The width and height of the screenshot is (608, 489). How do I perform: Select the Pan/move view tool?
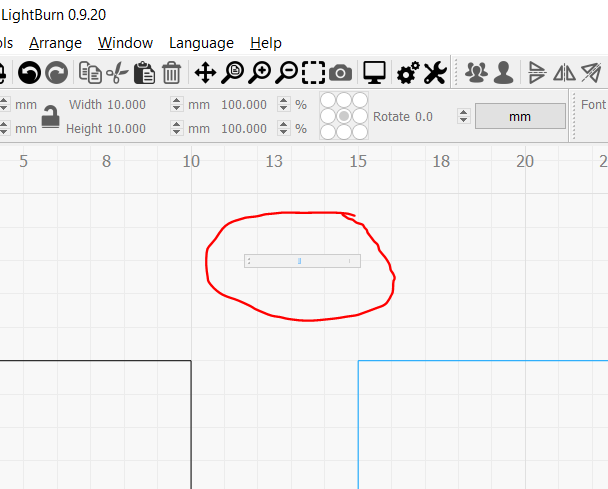click(205, 73)
